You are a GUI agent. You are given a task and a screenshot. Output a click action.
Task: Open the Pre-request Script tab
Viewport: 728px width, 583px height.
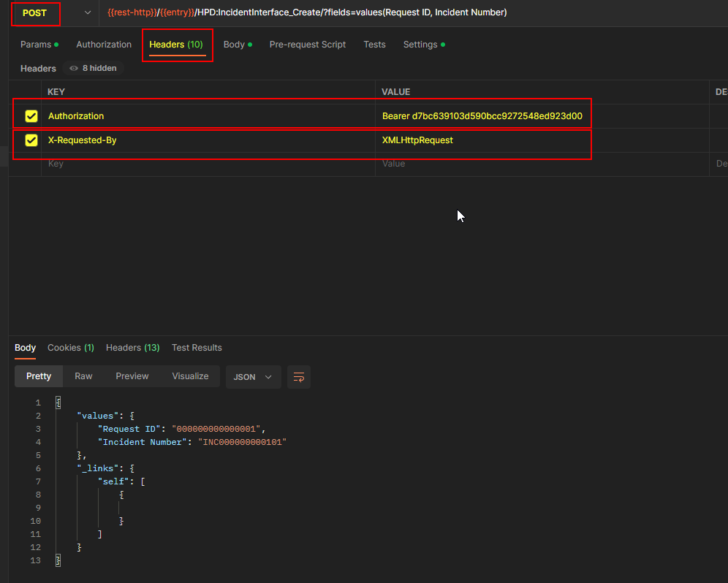tap(307, 45)
